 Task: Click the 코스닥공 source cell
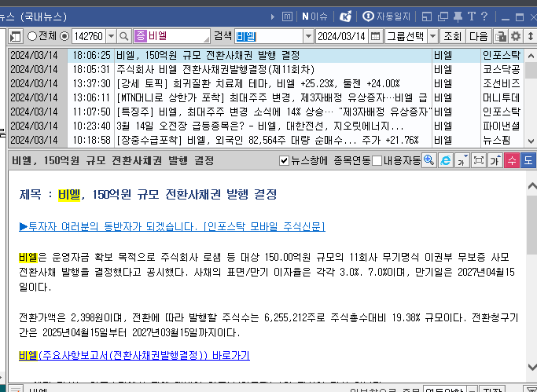[502, 69]
